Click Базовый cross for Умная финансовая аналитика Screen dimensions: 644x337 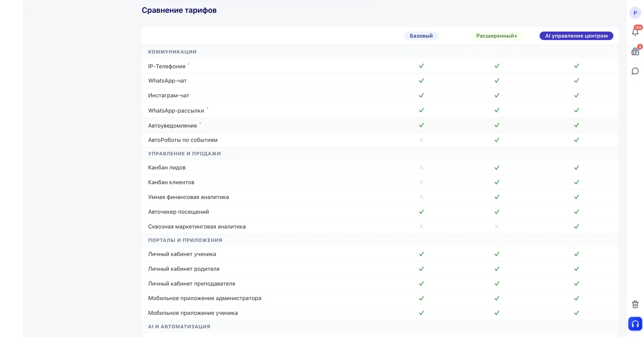[x=421, y=197]
